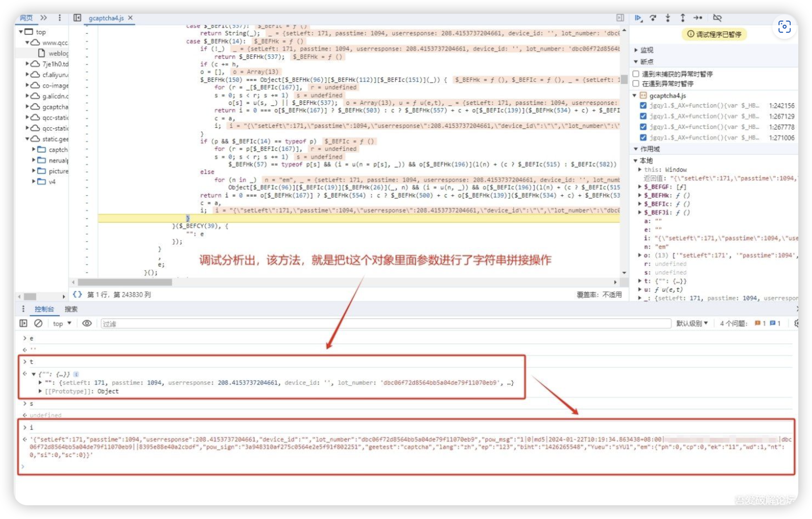Viewport: 812px width, 519px height.
Task: Enable pause on caught exceptions checkbox
Action: tap(636, 83)
